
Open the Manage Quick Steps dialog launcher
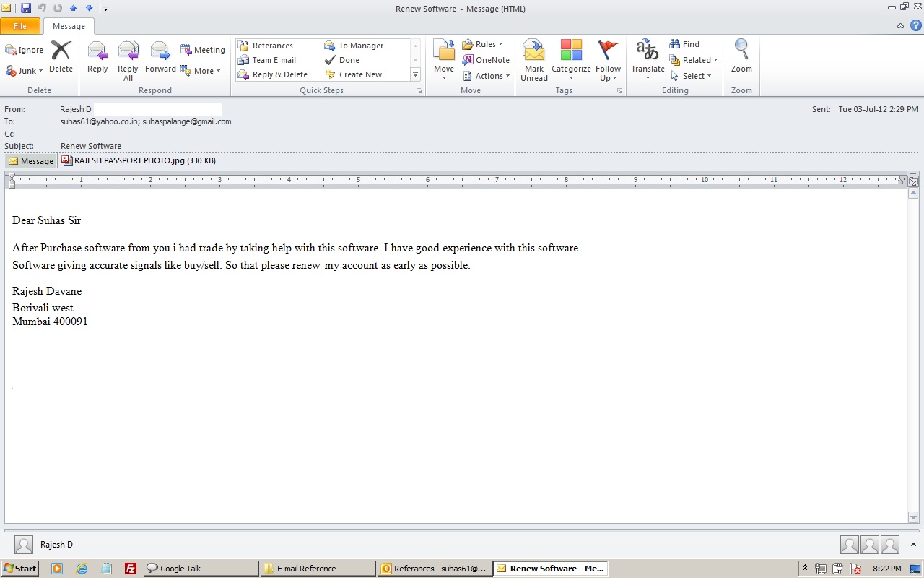419,91
